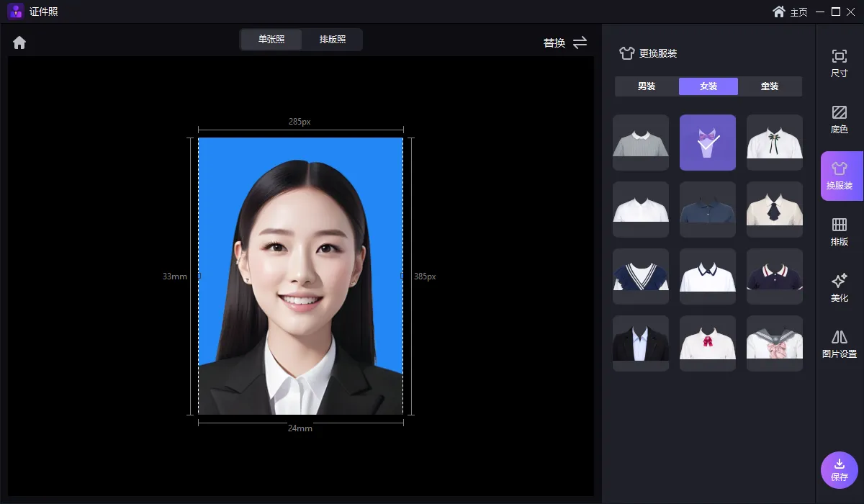Click the home icon above the canvas
Viewport: 864px width, 504px height.
point(19,42)
